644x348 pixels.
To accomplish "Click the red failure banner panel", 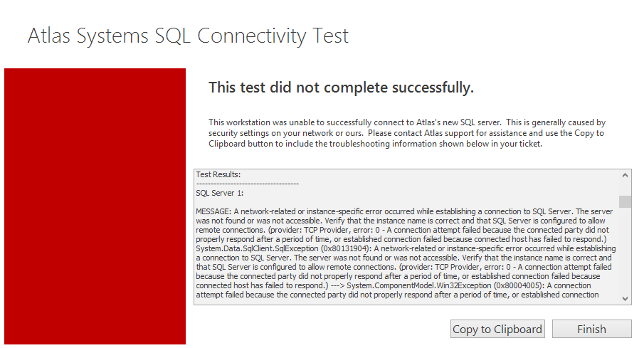I will pyautogui.click(x=95, y=206).
